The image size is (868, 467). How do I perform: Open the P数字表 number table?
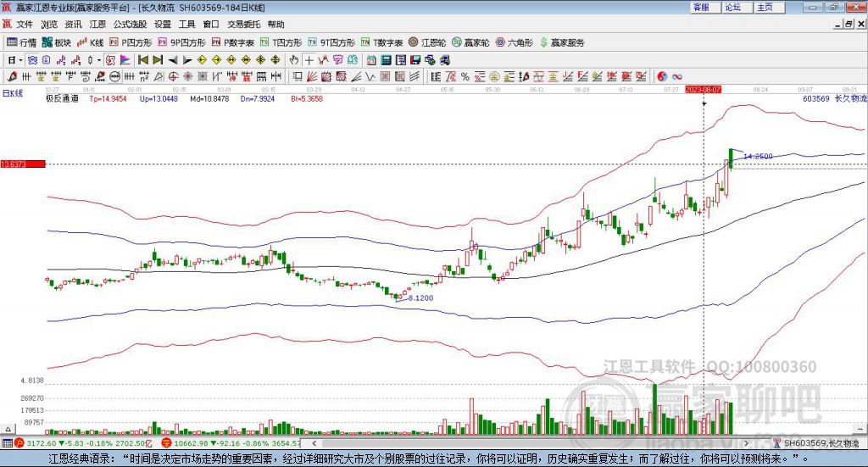(232, 42)
